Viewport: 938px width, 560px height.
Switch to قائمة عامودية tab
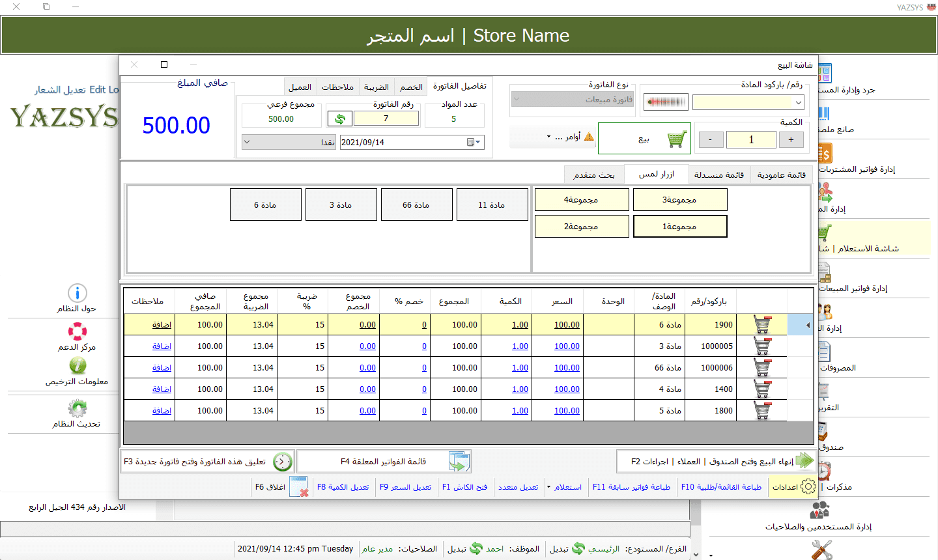pos(782,175)
